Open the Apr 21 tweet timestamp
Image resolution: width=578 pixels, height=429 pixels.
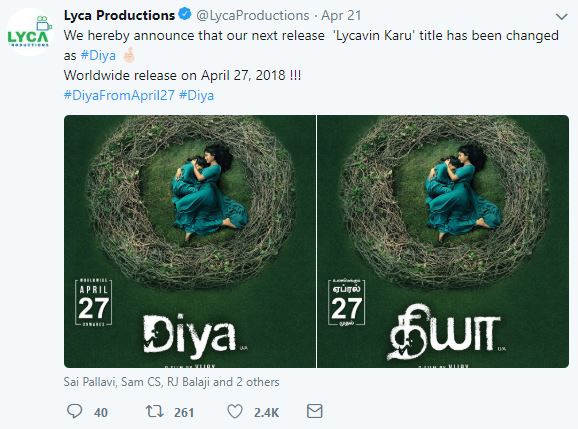(341, 15)
